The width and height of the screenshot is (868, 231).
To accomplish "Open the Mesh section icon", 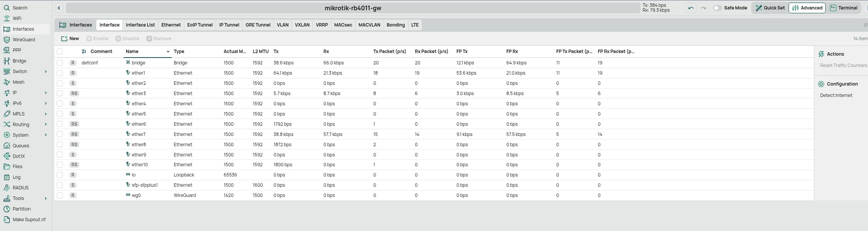I will pos(6,82).
